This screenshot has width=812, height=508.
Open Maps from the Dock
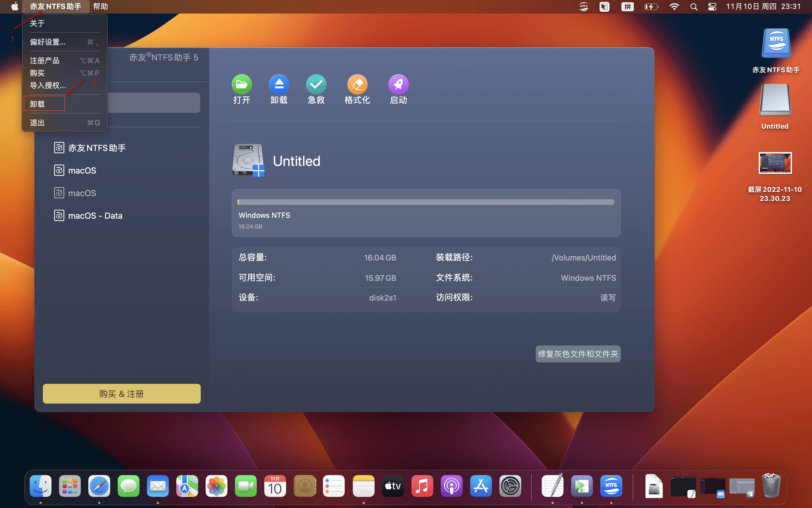(x=187, y=486)
